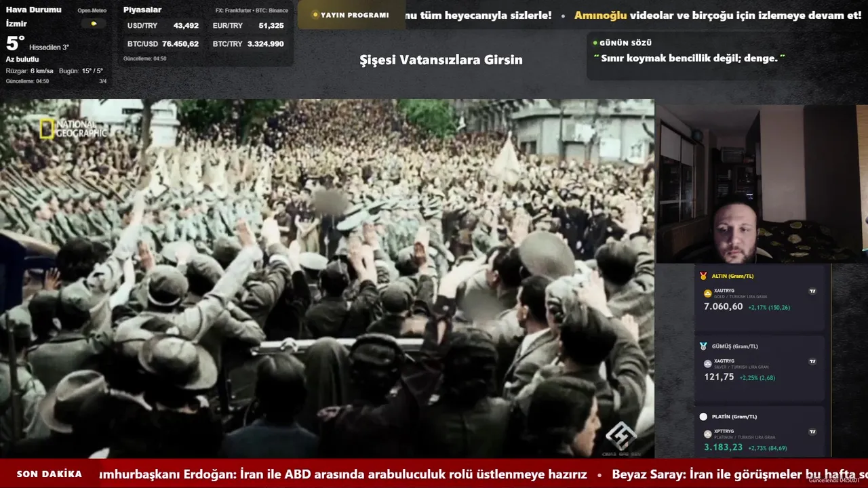Click the İzmir city name

click(16, 24)
